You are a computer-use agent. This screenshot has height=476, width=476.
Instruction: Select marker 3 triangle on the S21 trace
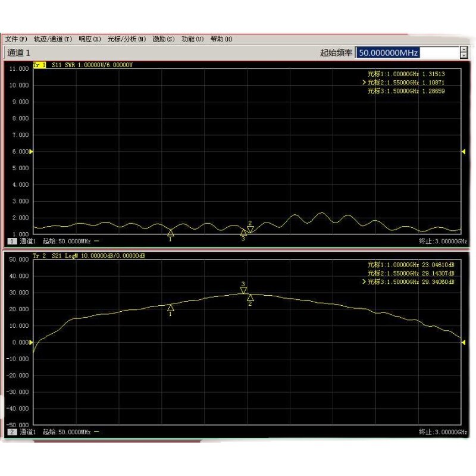243,291
